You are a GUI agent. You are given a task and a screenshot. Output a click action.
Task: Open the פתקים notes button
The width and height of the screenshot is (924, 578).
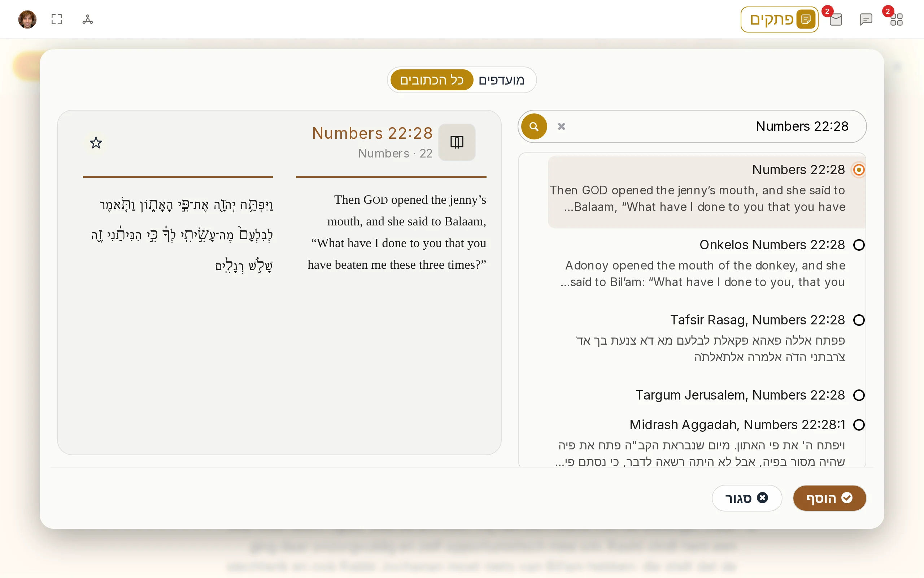pos(779,20)
